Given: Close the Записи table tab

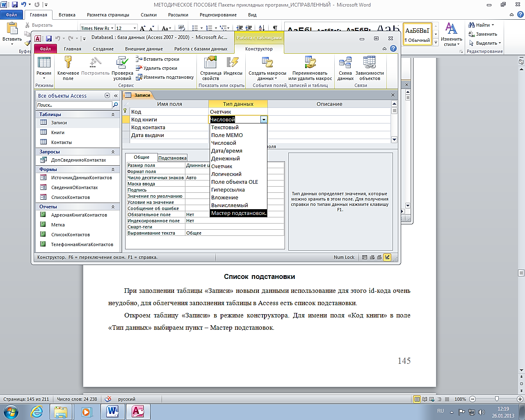Looking at the screenshot, I should (x=393, y=95).
